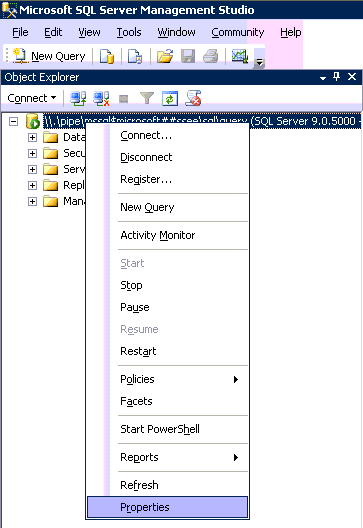Click the script icon with red cross
Viewport: 363px width, 528px height.
193,98
